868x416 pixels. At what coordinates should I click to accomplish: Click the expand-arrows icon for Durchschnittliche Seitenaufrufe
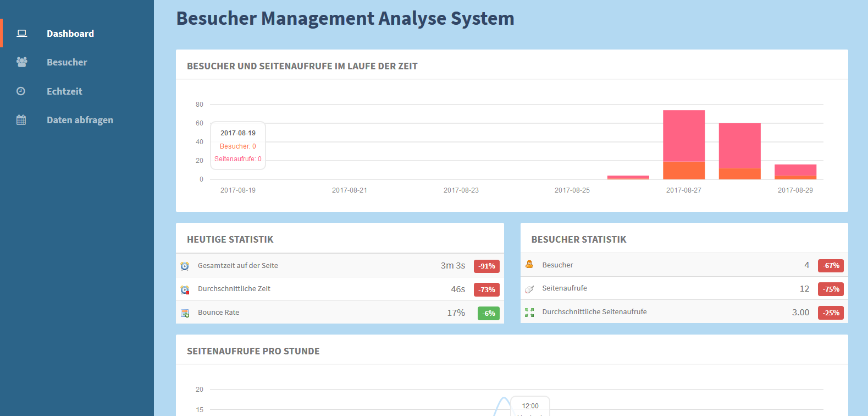[x=529, y=312]
